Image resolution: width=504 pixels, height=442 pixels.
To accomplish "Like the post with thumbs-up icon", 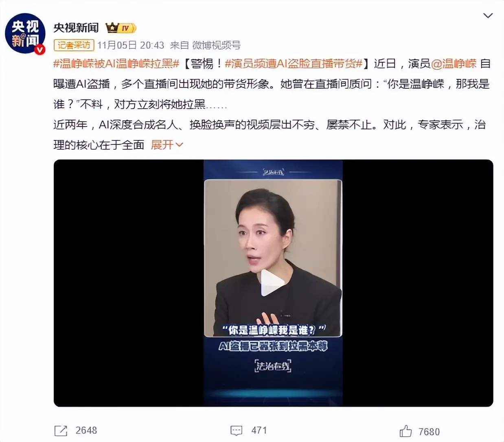I will (x=405, y=431).
